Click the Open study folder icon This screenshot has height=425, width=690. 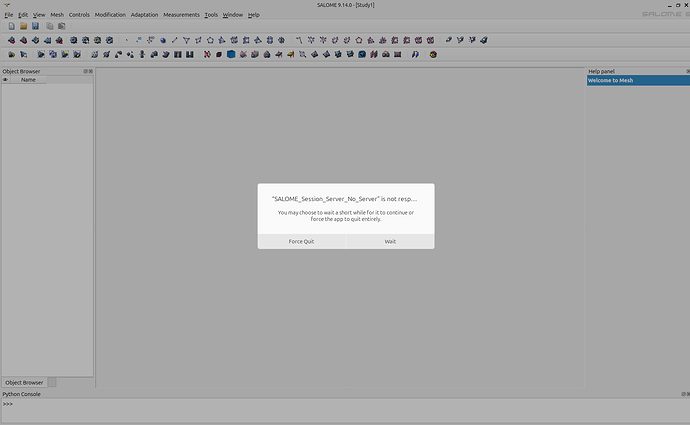tap(23, 26)
